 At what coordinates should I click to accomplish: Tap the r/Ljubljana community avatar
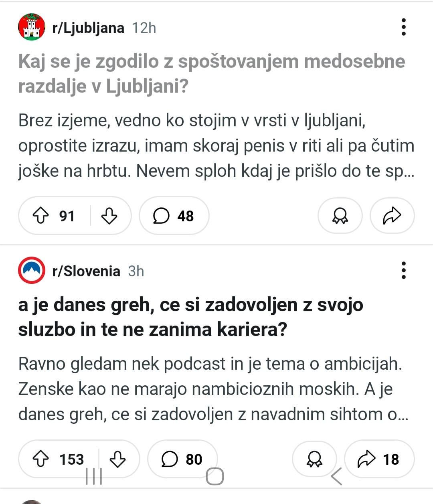click(x=31, y=27)
